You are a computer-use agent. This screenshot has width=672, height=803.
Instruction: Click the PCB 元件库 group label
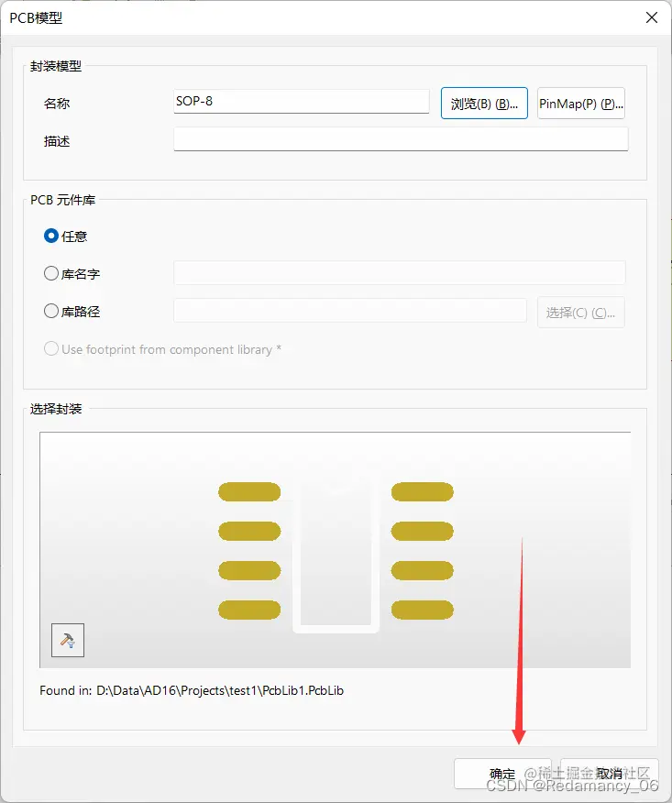click(62, 200)
